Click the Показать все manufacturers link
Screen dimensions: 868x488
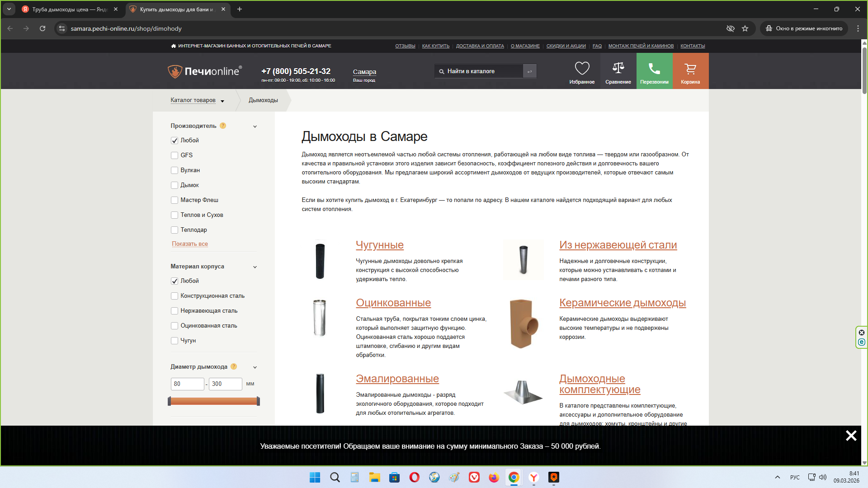(x=190, y=244)
